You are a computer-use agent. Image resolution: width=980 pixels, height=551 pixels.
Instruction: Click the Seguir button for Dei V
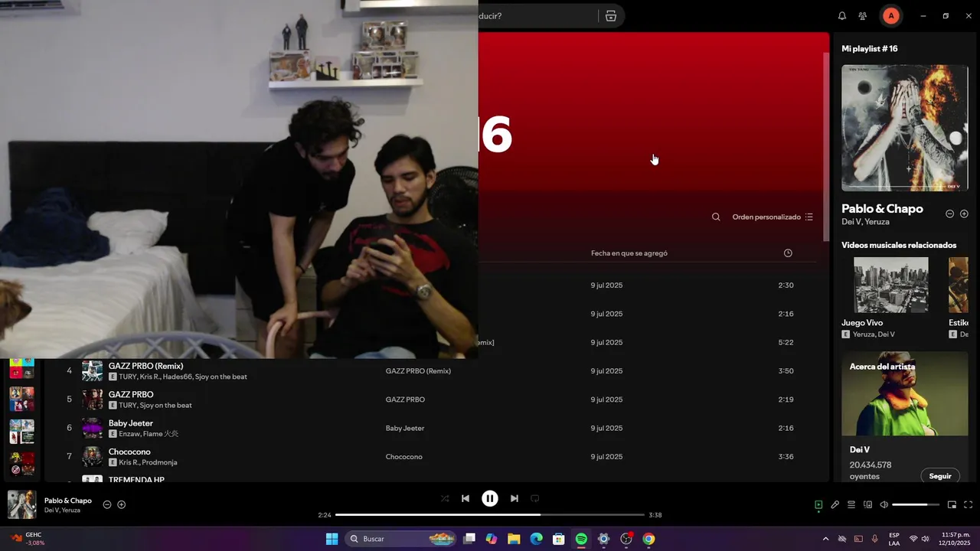click(x=940, y=476)
